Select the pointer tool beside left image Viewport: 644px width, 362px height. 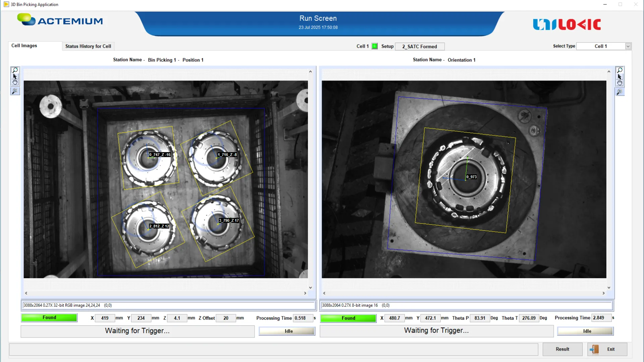[x=15, y=76]
